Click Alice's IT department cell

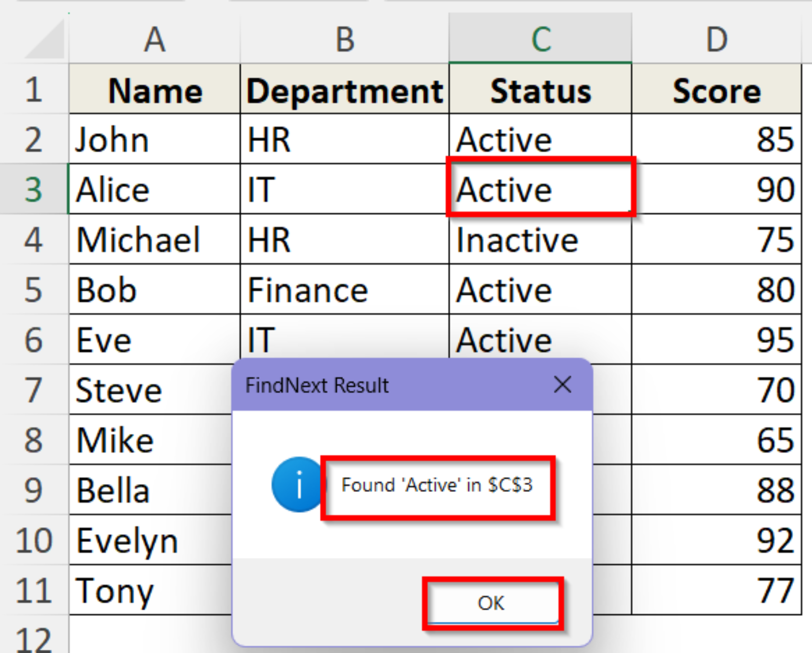click(345, 189)
